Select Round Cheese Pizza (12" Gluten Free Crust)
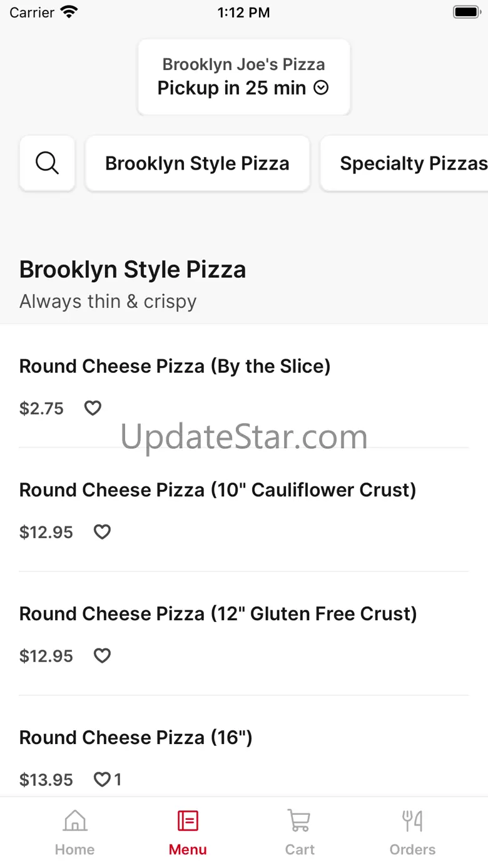The image size is (488, 868). click(x=218, y=614)
